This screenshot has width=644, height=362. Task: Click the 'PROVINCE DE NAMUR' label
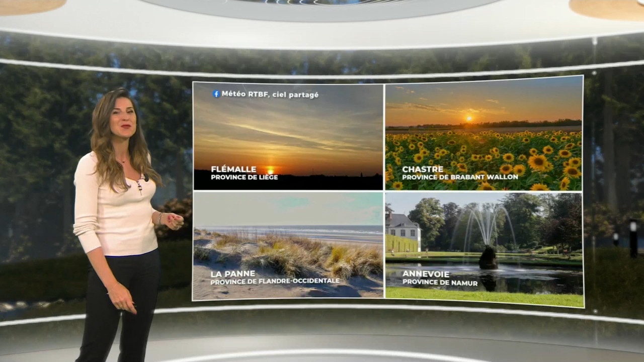click(440, 283)
